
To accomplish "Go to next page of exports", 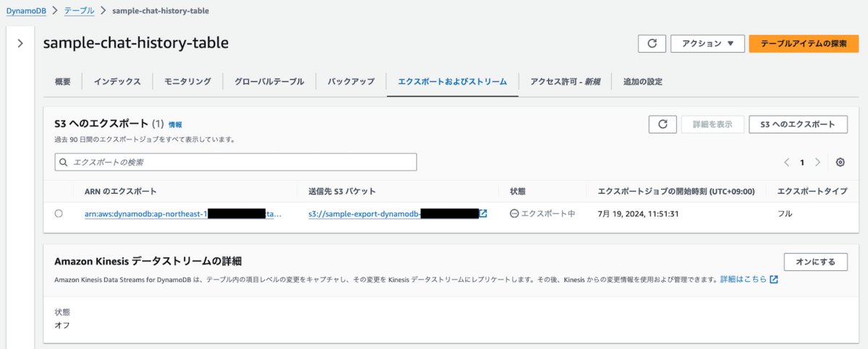I will click(818, 162).
